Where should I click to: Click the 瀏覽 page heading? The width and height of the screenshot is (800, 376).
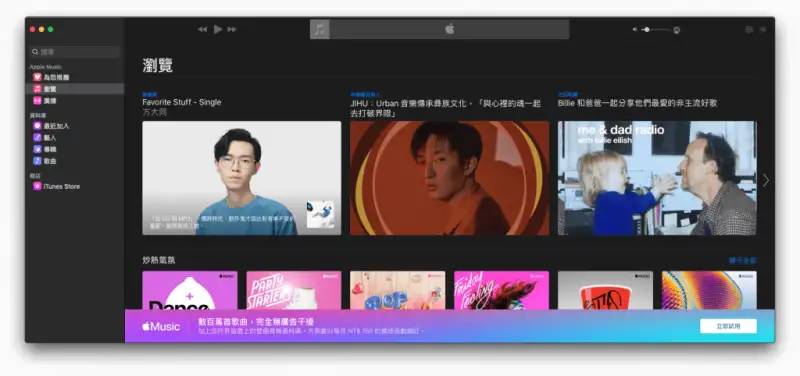[158, 65]
